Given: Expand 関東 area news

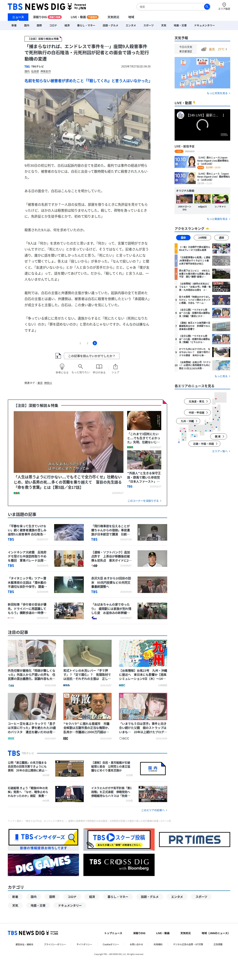Looking at the screenshot, I should 219,436.
